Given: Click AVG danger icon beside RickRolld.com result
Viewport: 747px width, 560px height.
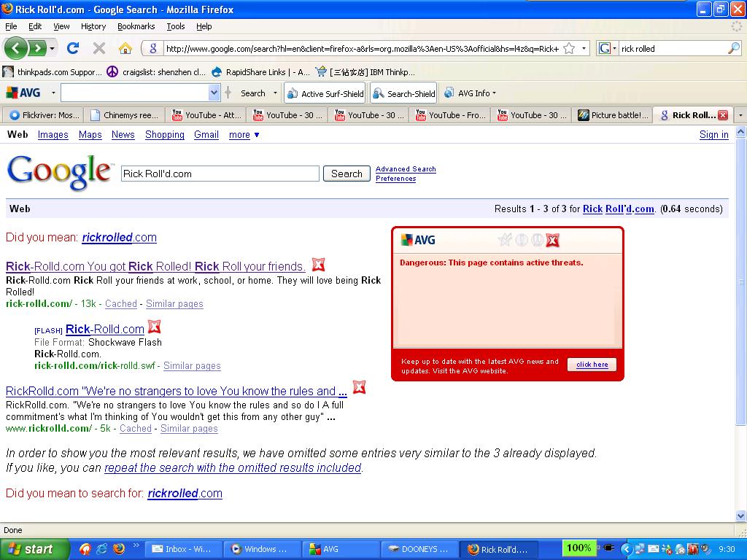Looking at the screenshot, I should point(359,388).
